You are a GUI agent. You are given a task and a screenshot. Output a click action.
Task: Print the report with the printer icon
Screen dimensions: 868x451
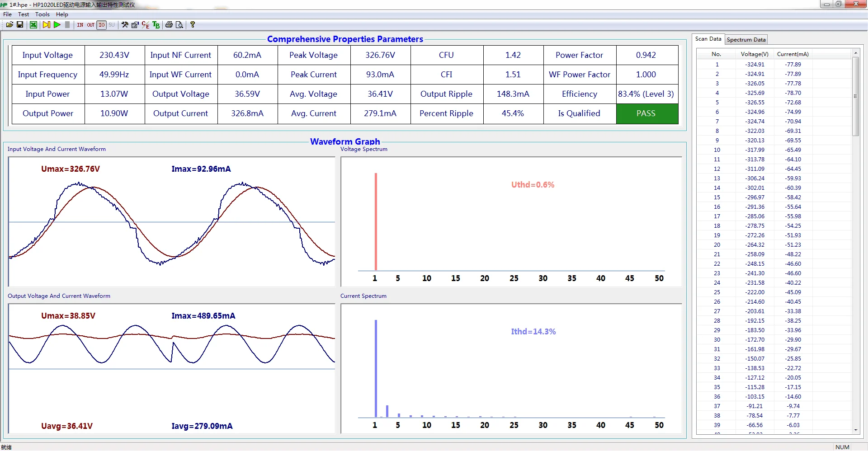point(169,25)
